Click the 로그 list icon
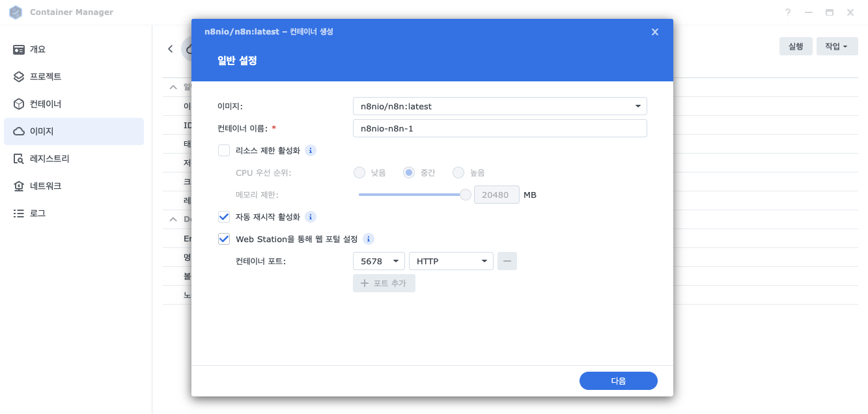 point(19,214)
